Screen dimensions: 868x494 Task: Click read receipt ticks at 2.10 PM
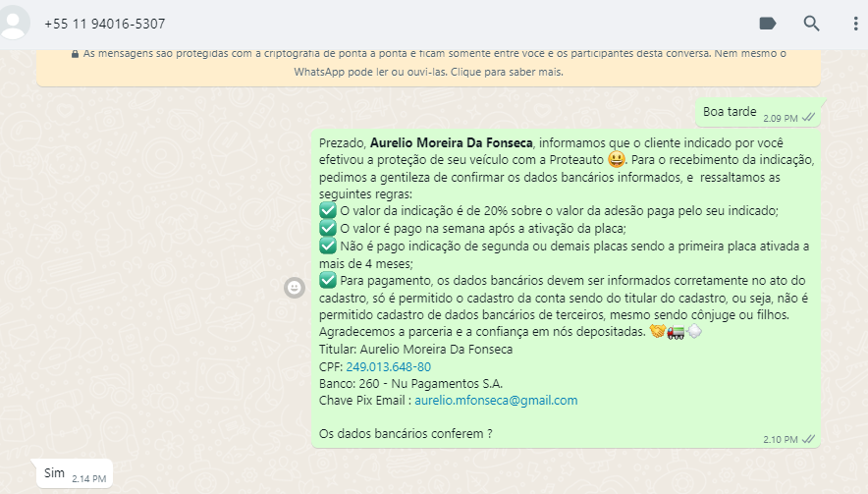808,439
